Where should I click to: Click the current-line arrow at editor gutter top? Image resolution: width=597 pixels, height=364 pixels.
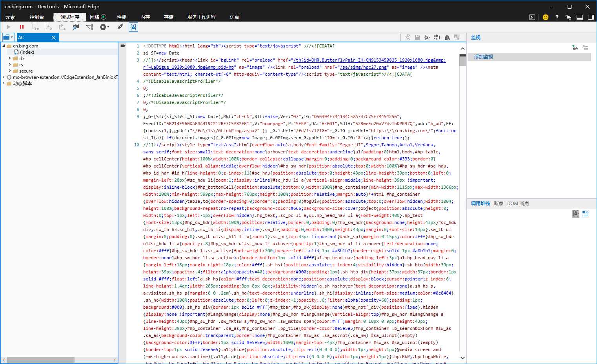click(123, 46)
